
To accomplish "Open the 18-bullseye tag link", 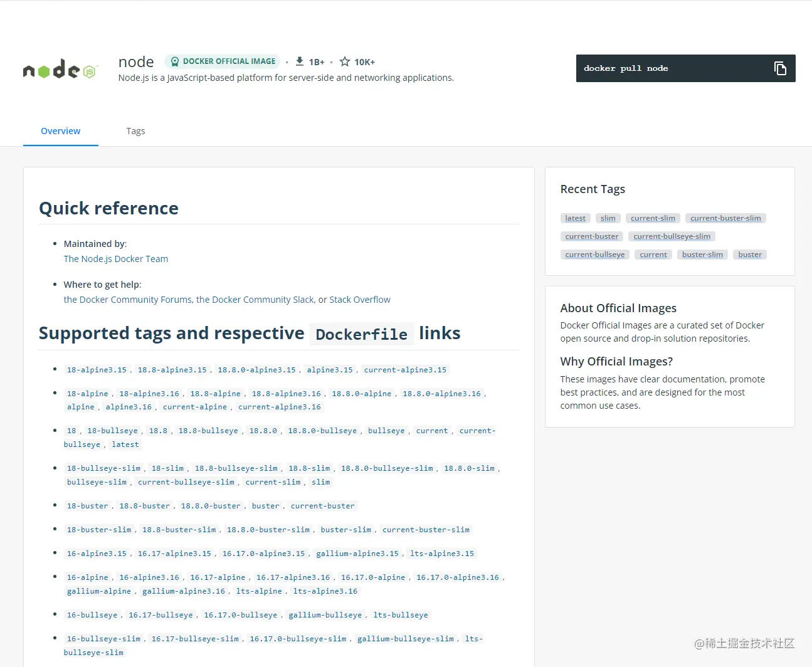I will point(112,431).
